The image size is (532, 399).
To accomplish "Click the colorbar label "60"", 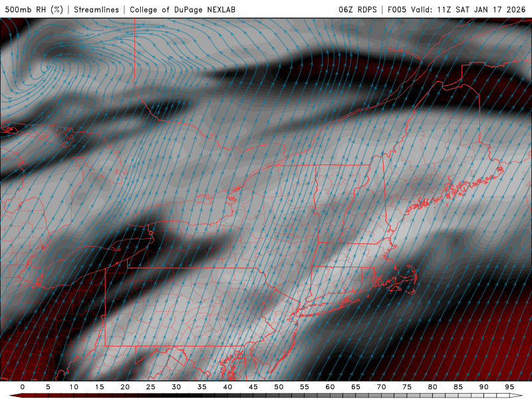I will click(x=330, y=387).
